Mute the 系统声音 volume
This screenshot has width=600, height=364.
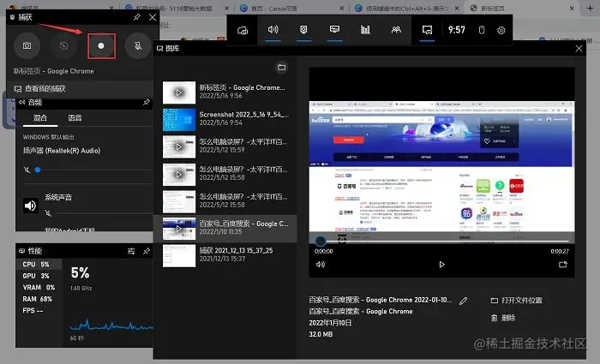(48, 213)
